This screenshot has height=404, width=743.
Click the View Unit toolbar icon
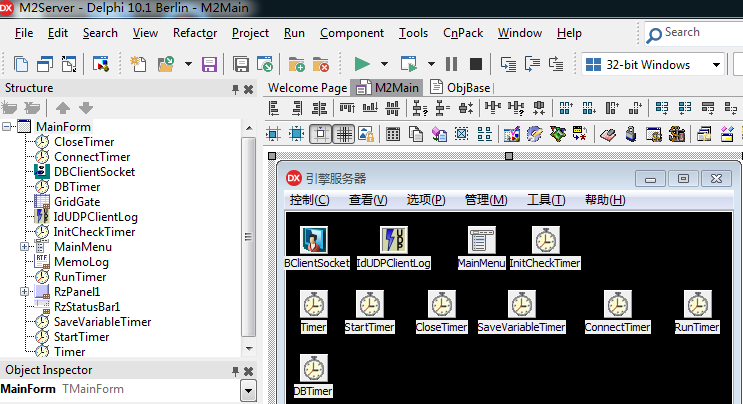(x=21, y=64)
